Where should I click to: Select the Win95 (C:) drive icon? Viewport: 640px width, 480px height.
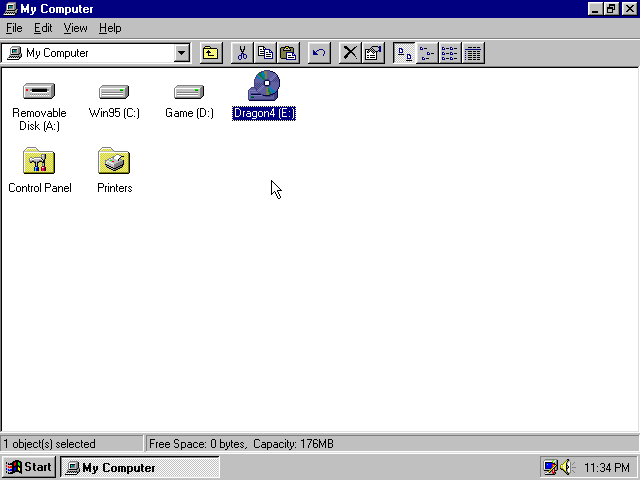point(114,91)
